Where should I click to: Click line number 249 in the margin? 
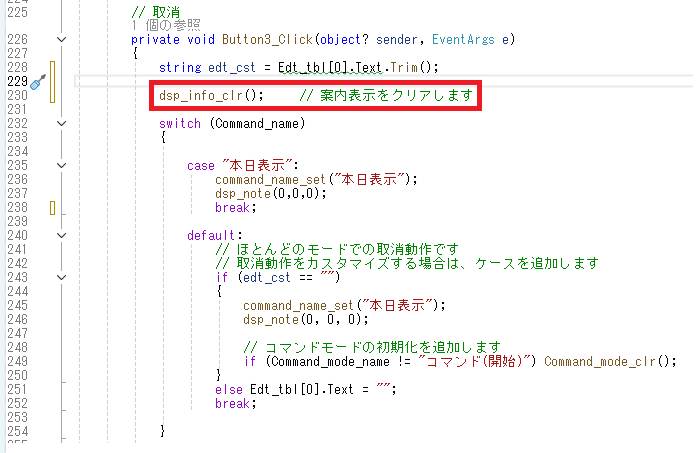pos(17,362)
